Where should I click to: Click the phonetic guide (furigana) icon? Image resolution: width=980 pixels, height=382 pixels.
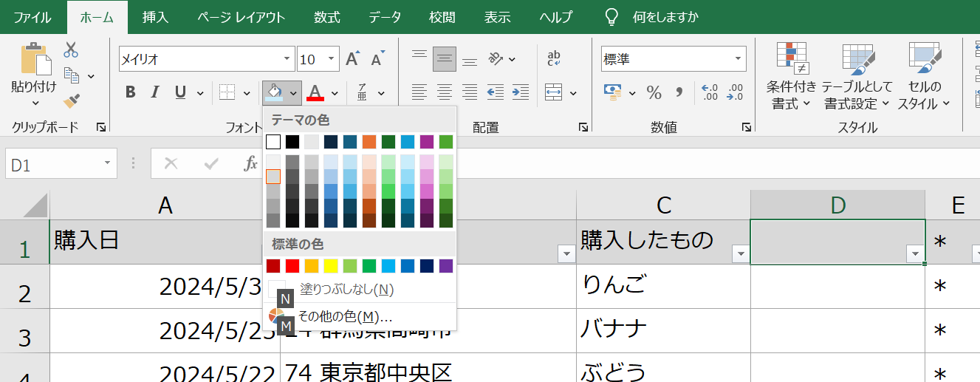click(x=362, y=92)
